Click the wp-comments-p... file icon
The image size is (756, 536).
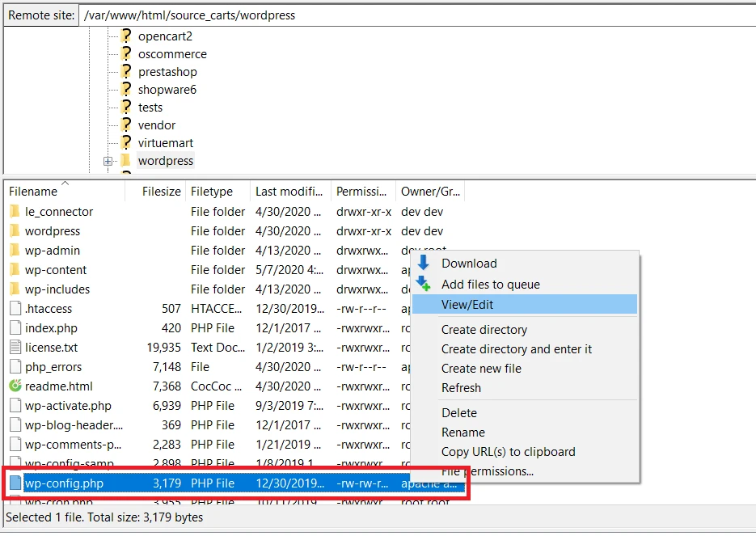[x=15, y=444]
